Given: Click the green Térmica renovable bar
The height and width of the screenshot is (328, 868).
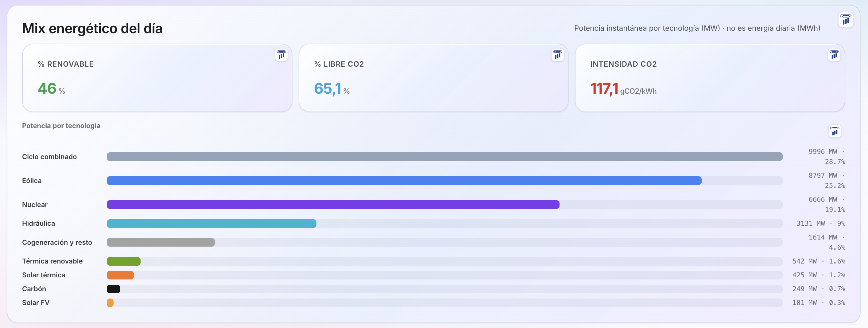Looking at the screenshot, I should pyautogui.click(x=124, y=261).
